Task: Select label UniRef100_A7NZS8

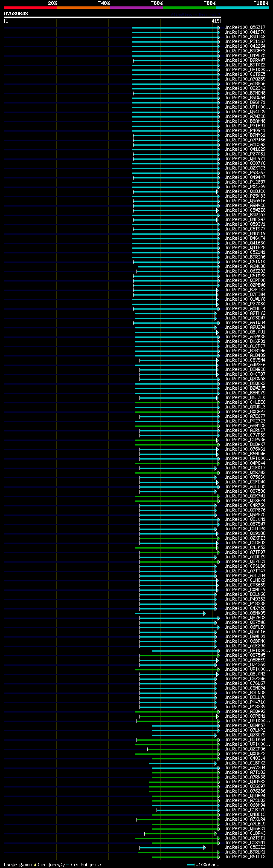Action: [x=245, y=116]
